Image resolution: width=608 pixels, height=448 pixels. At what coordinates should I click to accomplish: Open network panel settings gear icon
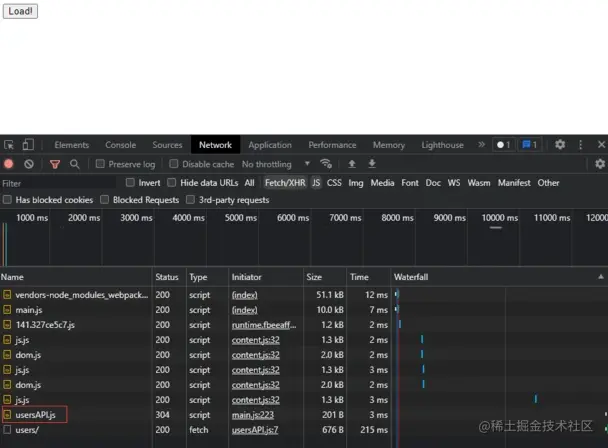coord(600,164)
